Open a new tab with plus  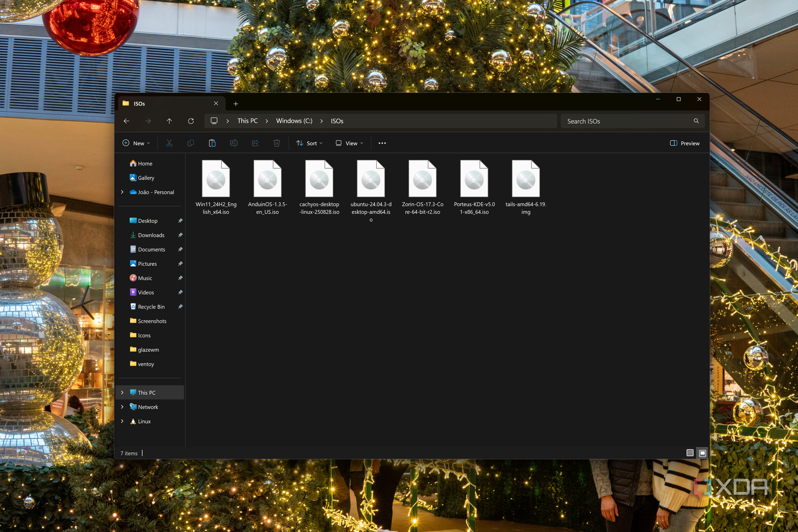[x=236, y=103]
